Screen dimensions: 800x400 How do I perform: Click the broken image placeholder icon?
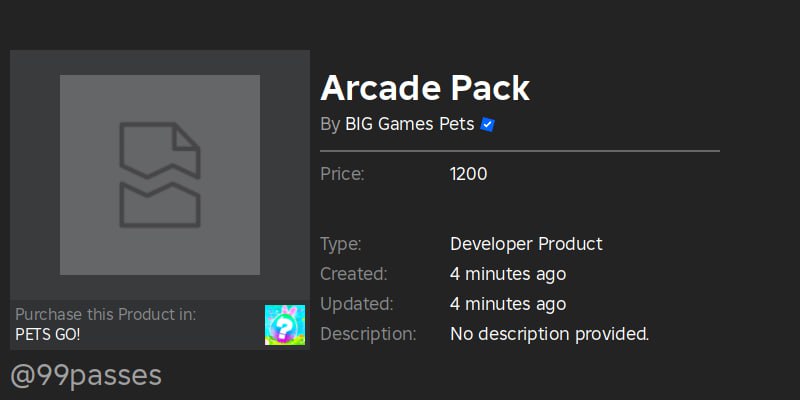160,174
